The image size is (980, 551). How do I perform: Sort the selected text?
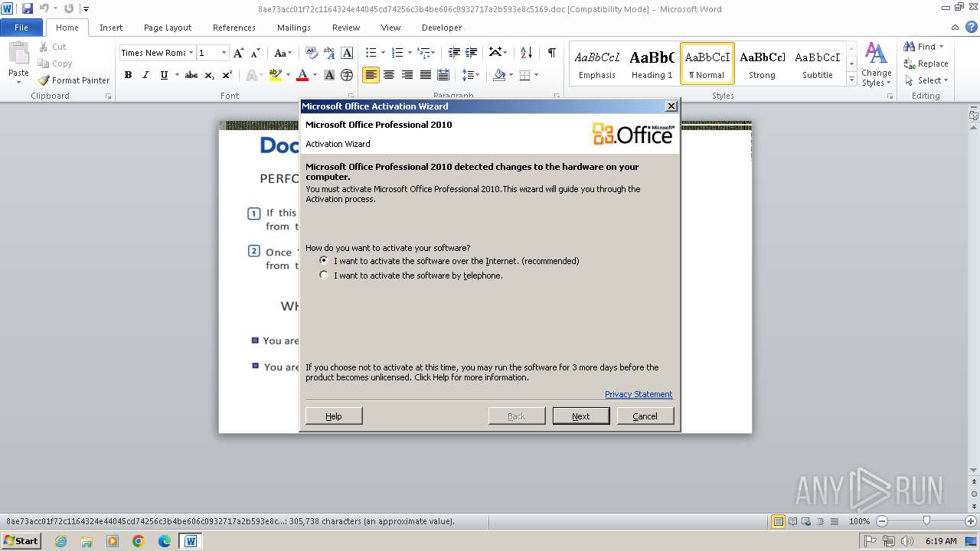pos(526,53)
